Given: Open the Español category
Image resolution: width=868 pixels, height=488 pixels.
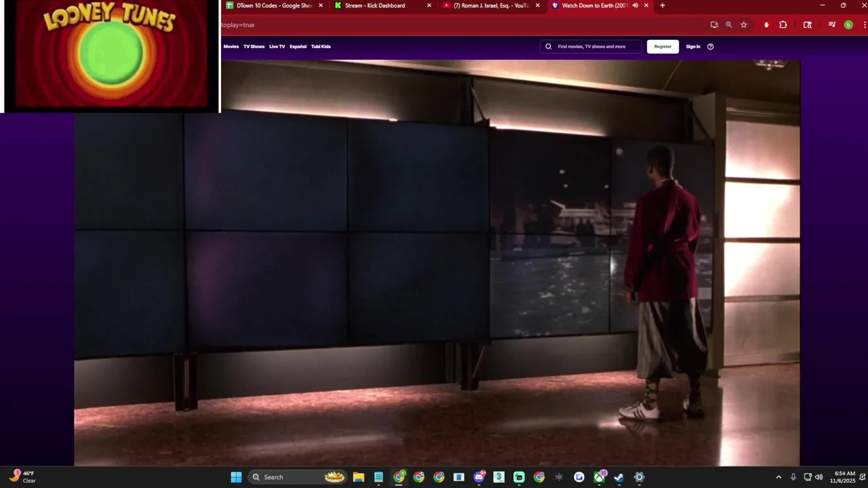Looking at the screenshot, I should [x=298, y=47].
